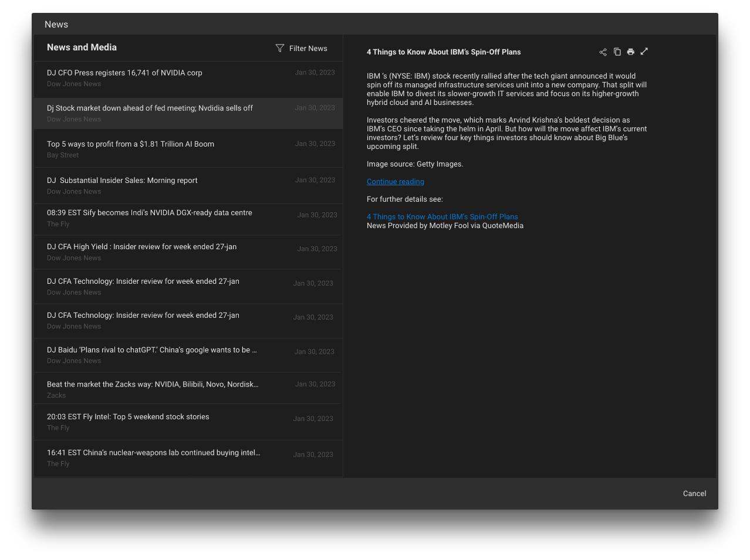
Task: Open CFA High Yield insider review item
Action: point(141,247)
